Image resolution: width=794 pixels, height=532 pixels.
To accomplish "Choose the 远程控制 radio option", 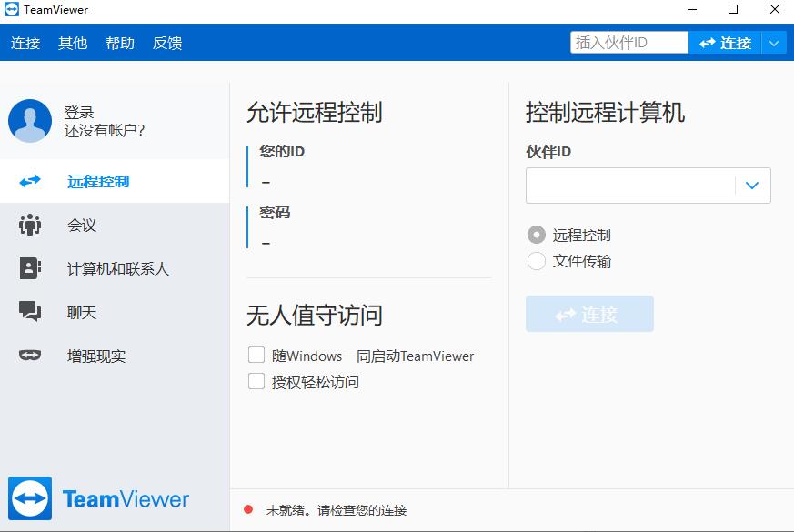I will [x=537, y=235].
